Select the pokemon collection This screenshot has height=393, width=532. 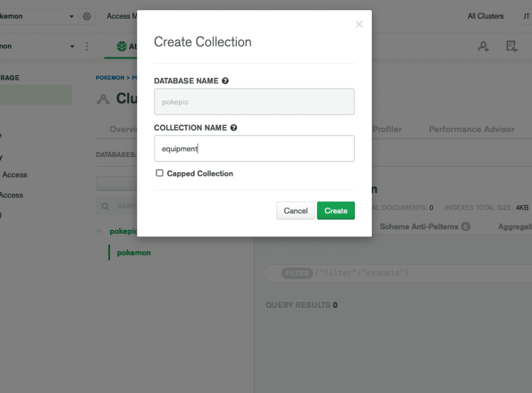click(134, 253)
